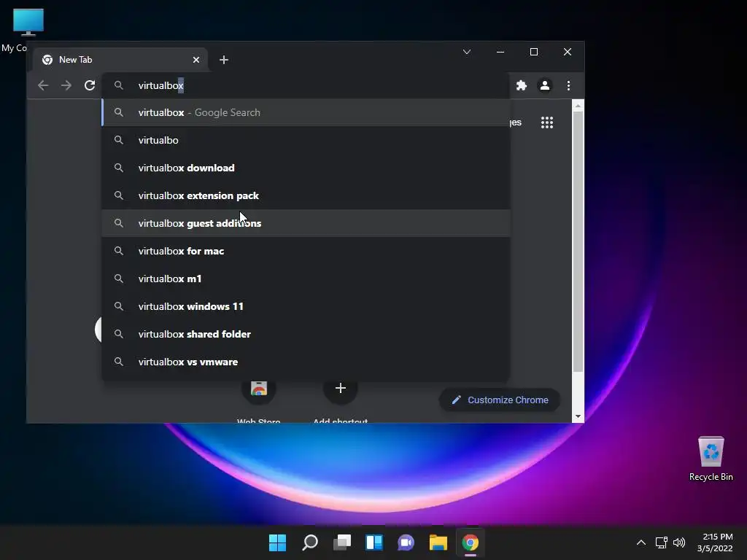
Task: Click the vertical scrollbar thumb
Action: click(x=578, y=242)
